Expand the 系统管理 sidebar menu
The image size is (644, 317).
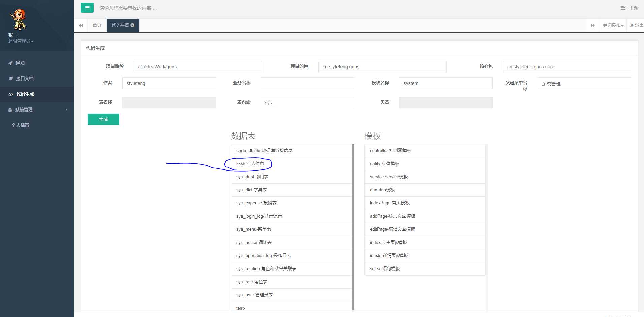pos(37,109)
